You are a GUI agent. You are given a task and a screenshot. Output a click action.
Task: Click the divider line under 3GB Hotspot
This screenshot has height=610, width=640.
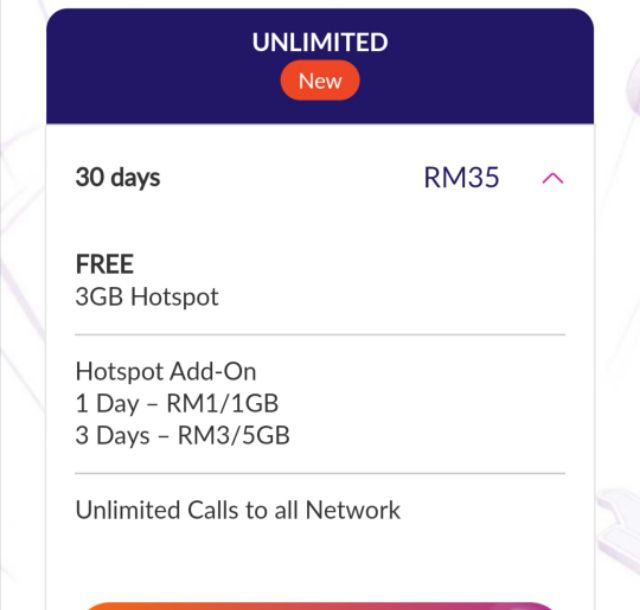(320, 334)
